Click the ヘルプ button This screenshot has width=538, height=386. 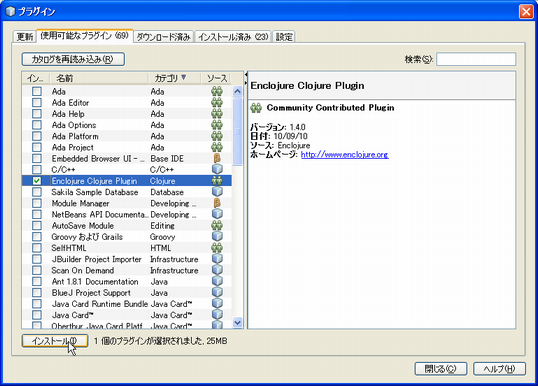[499, 369]
